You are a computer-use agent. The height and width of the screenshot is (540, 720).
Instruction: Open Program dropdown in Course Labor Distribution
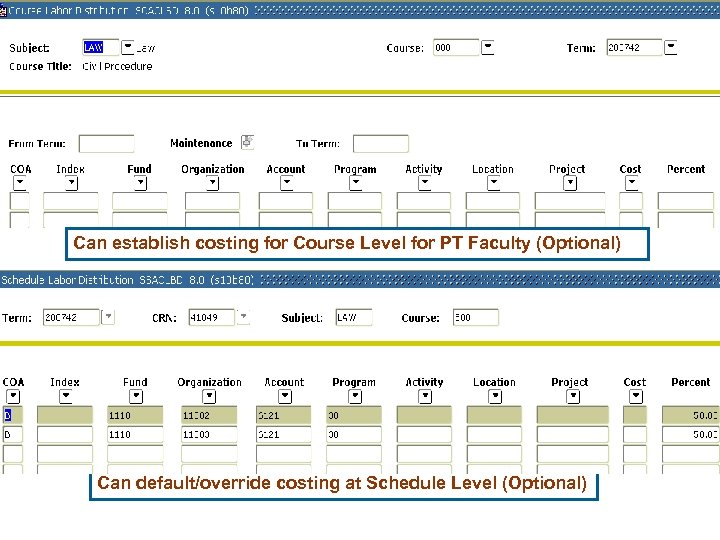click(x=355, y=183)
